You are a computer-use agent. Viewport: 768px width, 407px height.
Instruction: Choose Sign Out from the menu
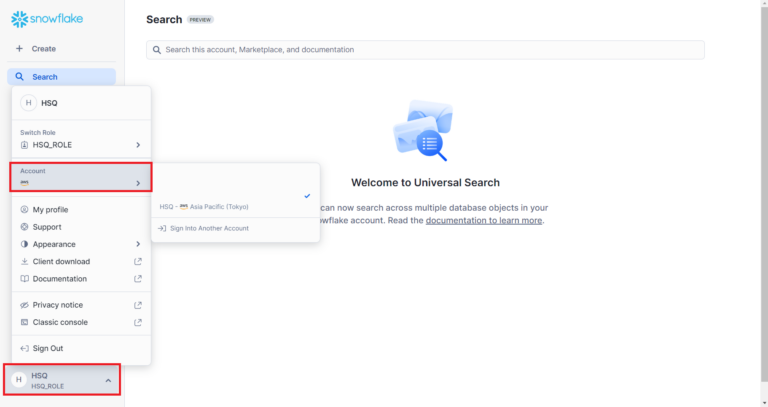pos(47,348)
